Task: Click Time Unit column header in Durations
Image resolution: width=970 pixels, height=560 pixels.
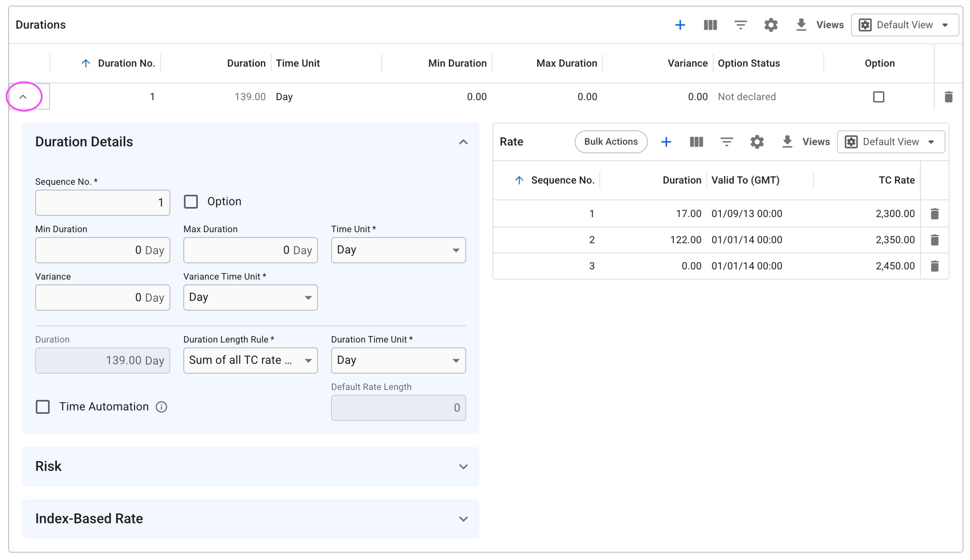Action: pyautogui.click(x=298, y=63)
